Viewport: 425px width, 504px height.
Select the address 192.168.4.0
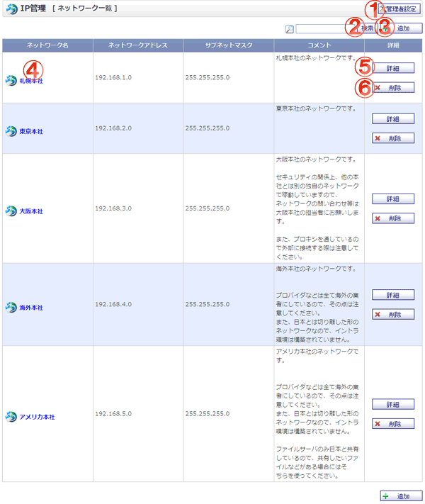click(113, 304)
